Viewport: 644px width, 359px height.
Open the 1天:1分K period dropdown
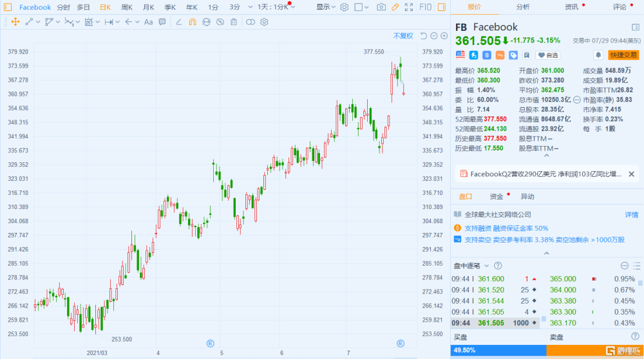[276, 7]
